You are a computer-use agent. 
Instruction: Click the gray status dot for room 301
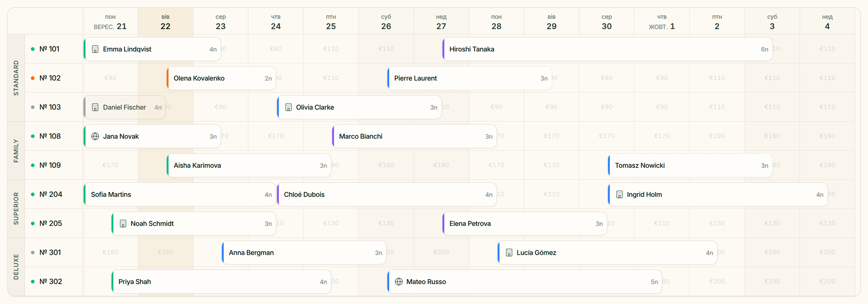33,253
